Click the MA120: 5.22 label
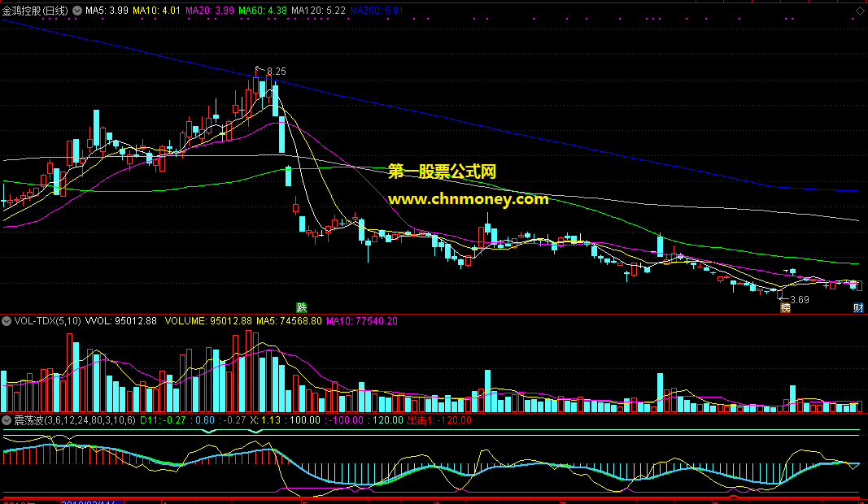868x504 pixels. pos(318,11)
